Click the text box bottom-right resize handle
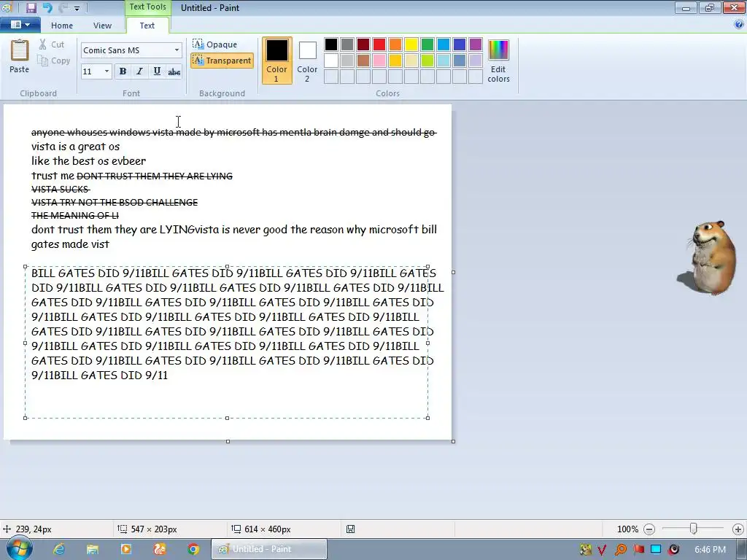This screenshot has width=747, height=560. pyautogui.click(x=427, y=418)
